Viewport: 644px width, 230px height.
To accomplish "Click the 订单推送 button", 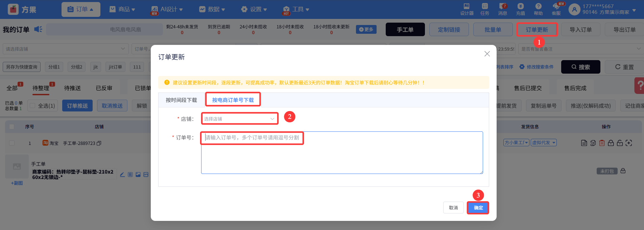I will tap(77, 106).
